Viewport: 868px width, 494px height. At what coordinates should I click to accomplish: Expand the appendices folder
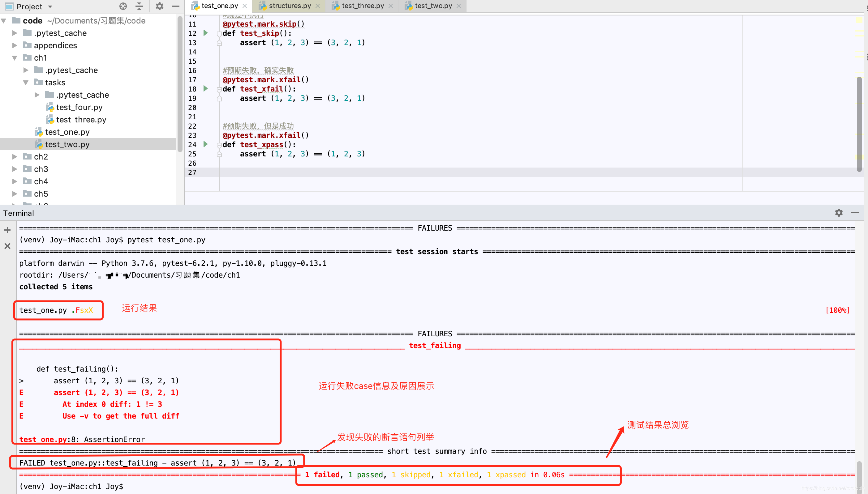click(15, 45)
